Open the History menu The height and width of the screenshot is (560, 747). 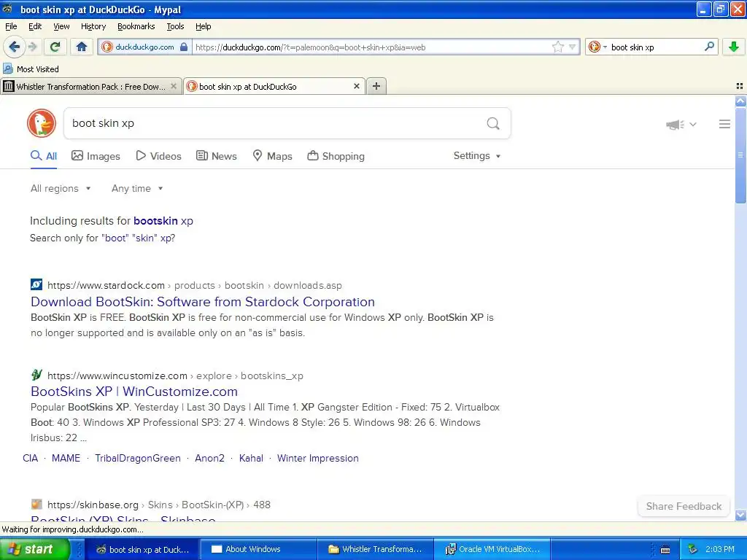pos(93,26)
